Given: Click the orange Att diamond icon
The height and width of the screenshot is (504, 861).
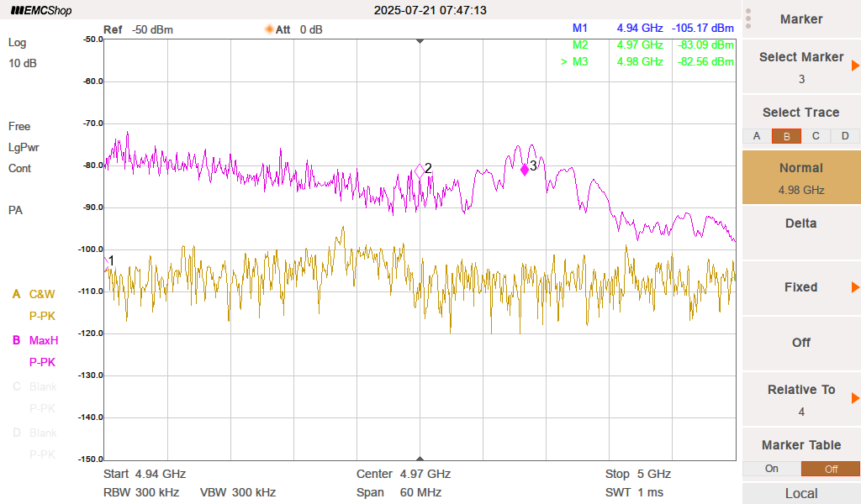Looking at the screenshot, I should click(x=270, y=29).
